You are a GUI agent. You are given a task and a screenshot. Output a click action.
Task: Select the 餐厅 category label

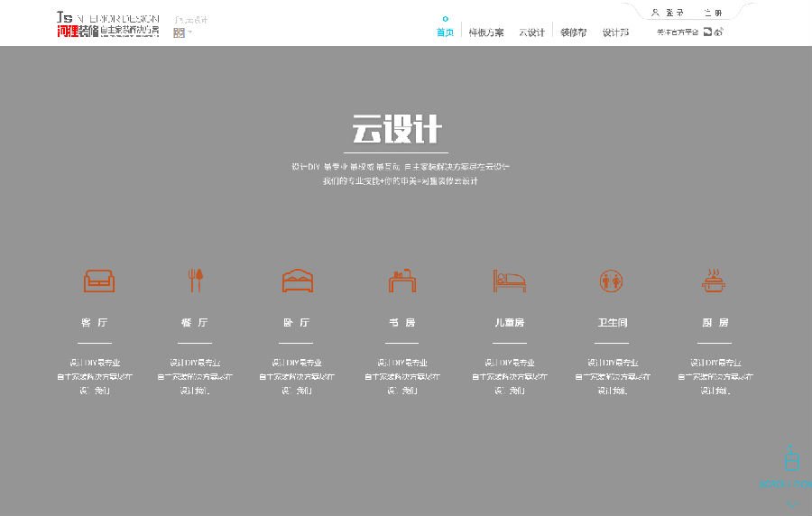click(x=195, y=322)
